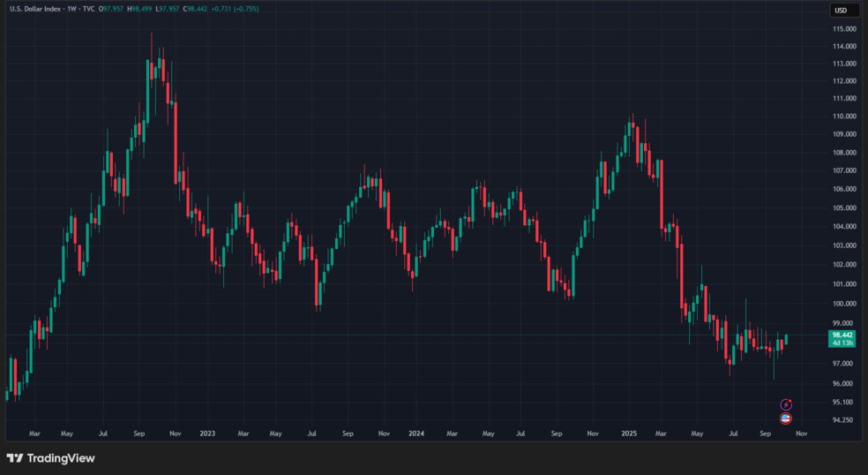Screen dimensions: 868x475
Task: Click the 2024 label on time axis
Action: (417, 434)
